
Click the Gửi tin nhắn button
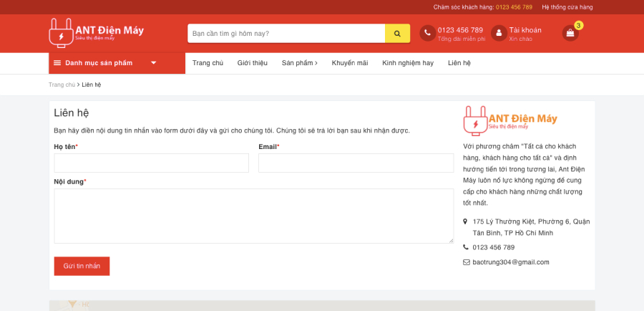[82, 266]
